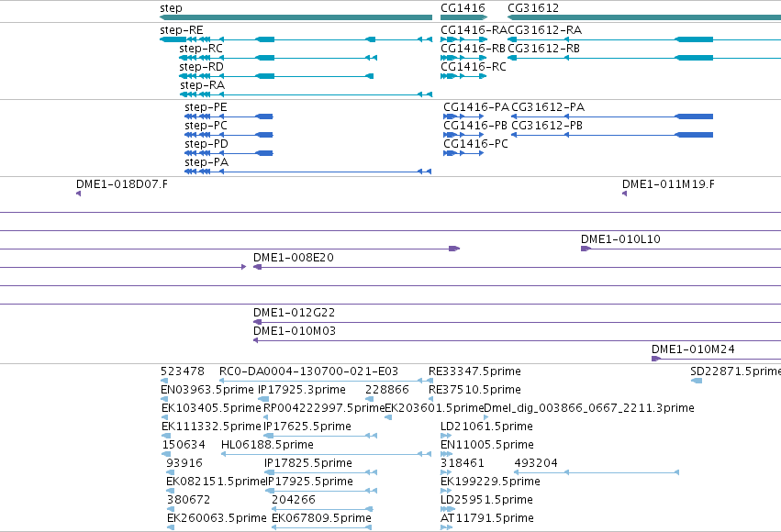Select the 93916 EST label
Image resolution: width=781 pixels, height=532 pixels.
[x=184, y=463]
